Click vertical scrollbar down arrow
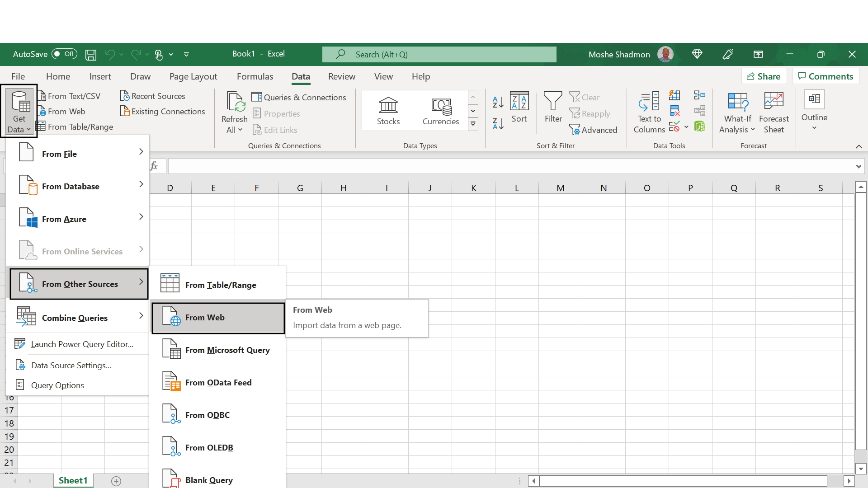 [x=860, y=469]
